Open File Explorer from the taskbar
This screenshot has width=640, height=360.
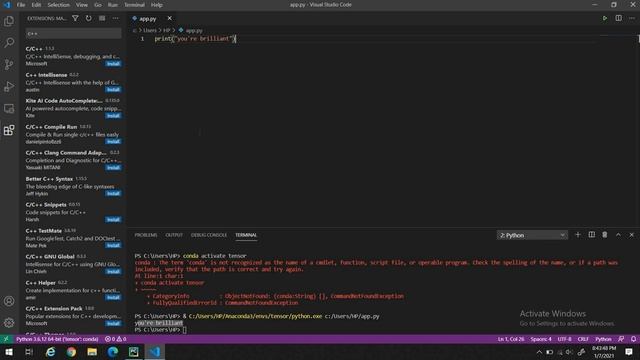pyautogui.click(x=92, y=352)
